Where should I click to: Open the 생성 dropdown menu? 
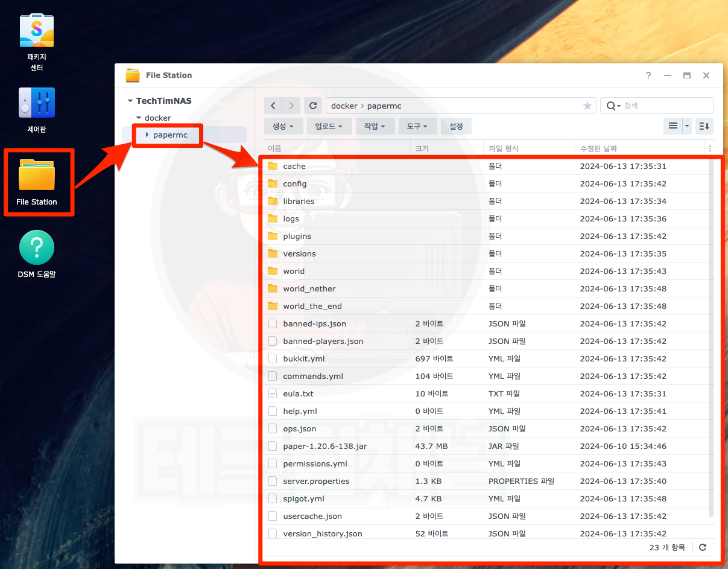tap(283, 126)
